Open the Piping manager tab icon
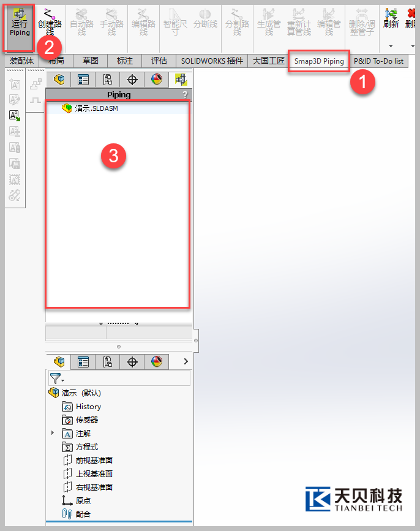Image resolution: width=420 pixels, height=531 pixels. click(x=181, y=80)
